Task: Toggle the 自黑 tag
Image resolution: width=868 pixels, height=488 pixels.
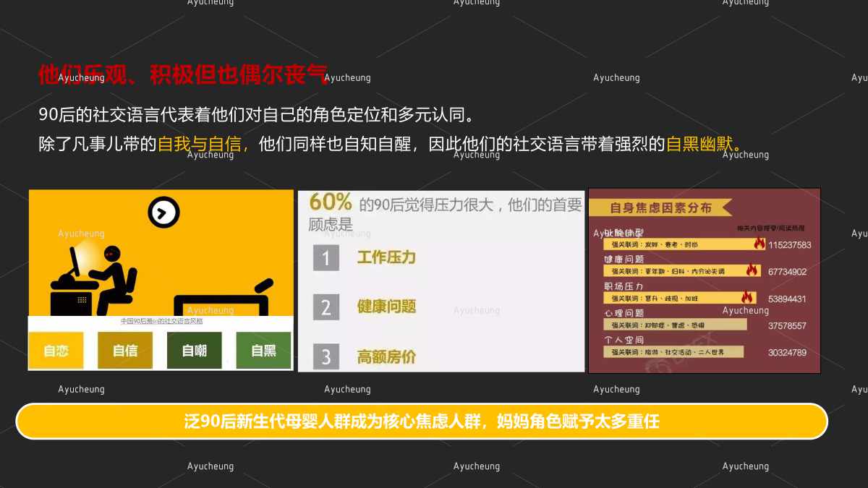Action: [263, 350]
